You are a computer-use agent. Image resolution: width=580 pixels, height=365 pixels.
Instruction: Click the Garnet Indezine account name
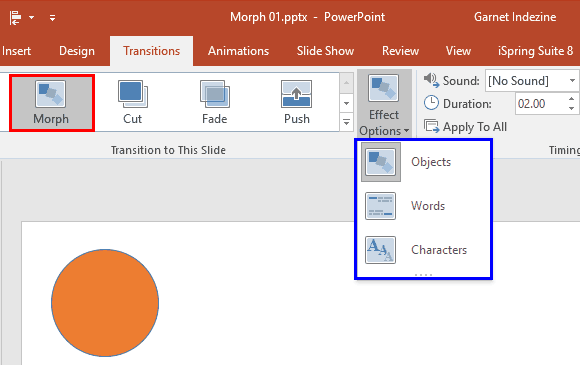point(515,17)
